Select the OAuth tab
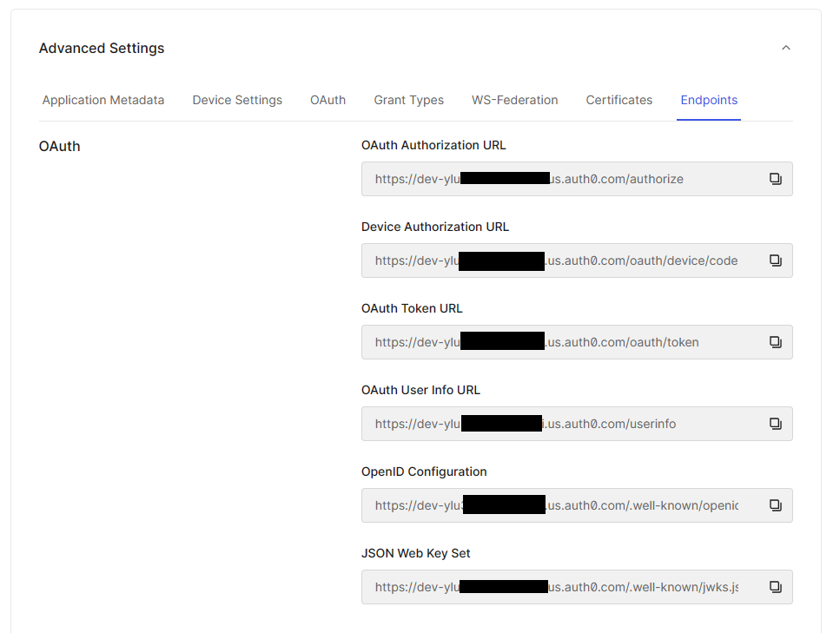Viewport: 840px width, 633px height. [327, 100]
